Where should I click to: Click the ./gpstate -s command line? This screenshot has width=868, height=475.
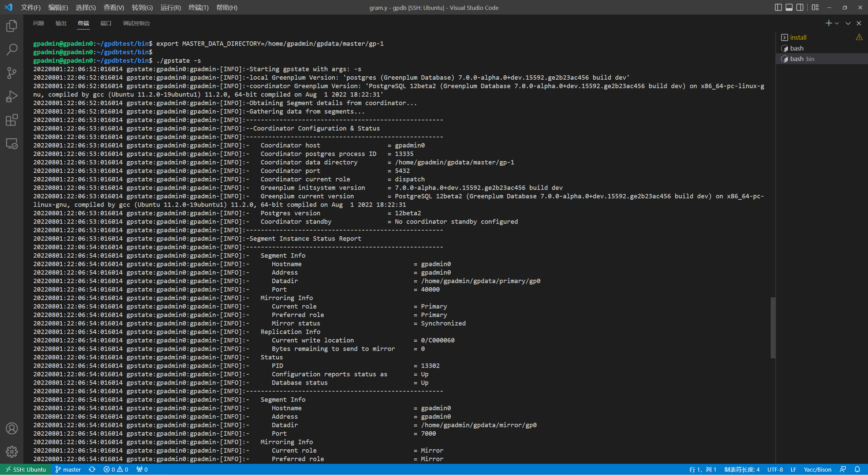pyautogui.click(x=179, y=61)
